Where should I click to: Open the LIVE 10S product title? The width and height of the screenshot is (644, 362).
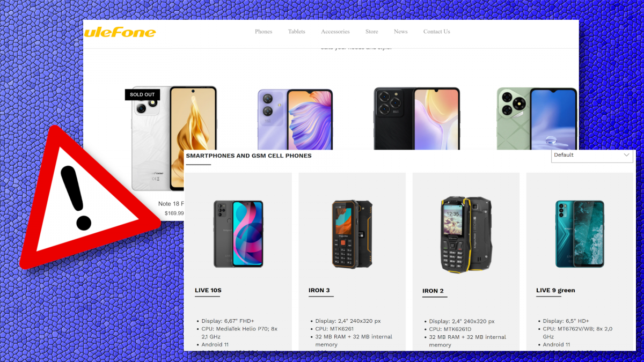(208, 290)
